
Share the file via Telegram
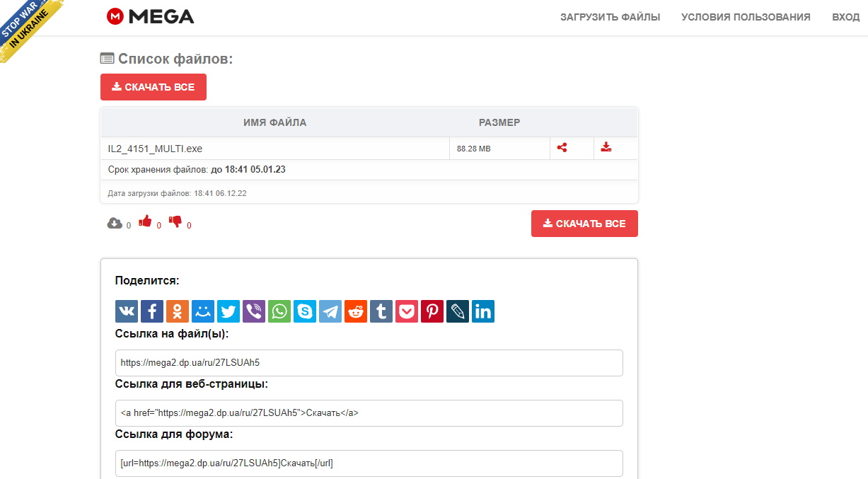click(330, 311)
